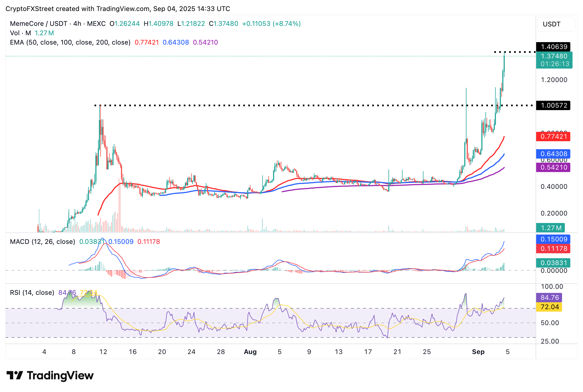Open the EMA indicator legend settings
This screenshot has height=392, width=583.
[70, 42]
